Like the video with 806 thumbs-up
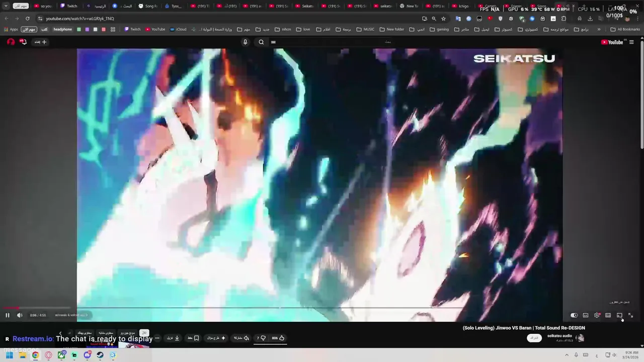This screenshot has height=362, width=644. [x=278, y=338]
